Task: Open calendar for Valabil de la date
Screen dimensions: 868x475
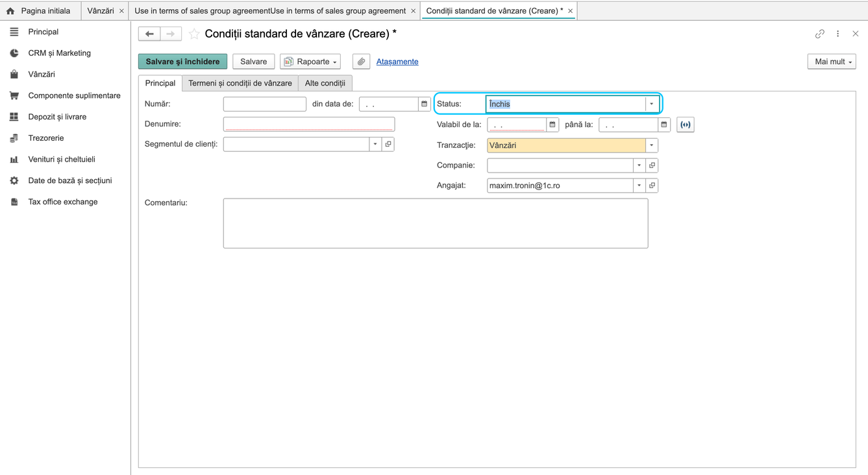Action: (x=552, y=125)
